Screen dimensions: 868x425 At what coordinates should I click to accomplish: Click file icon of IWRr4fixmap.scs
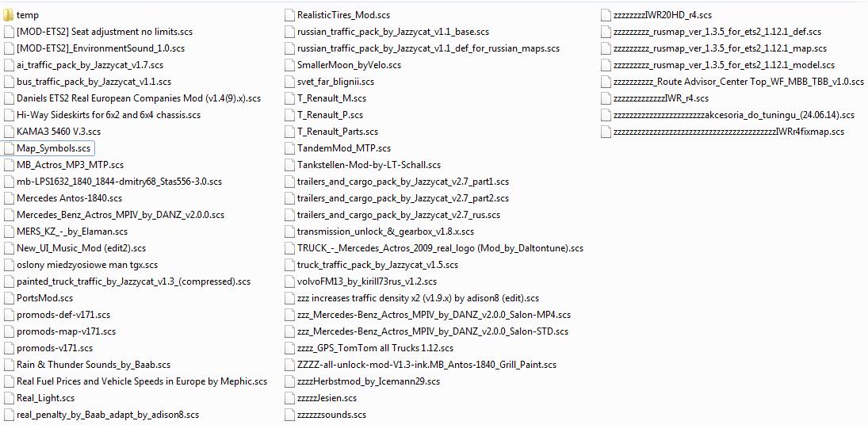pos(605,132)
